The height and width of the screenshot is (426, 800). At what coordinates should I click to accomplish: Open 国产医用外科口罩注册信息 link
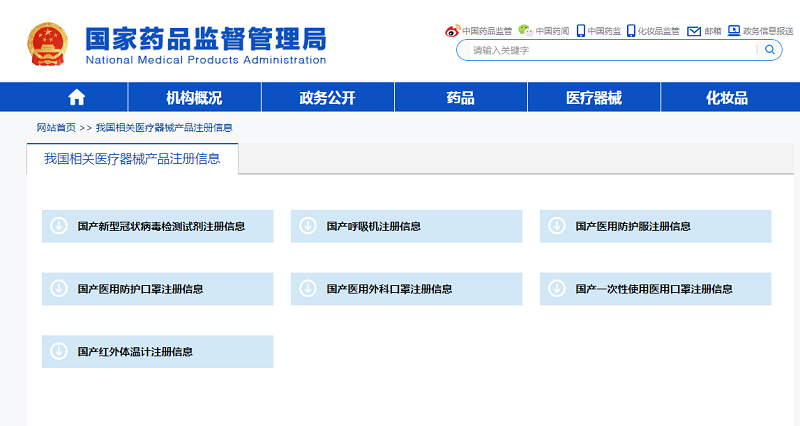pos(389,289)
